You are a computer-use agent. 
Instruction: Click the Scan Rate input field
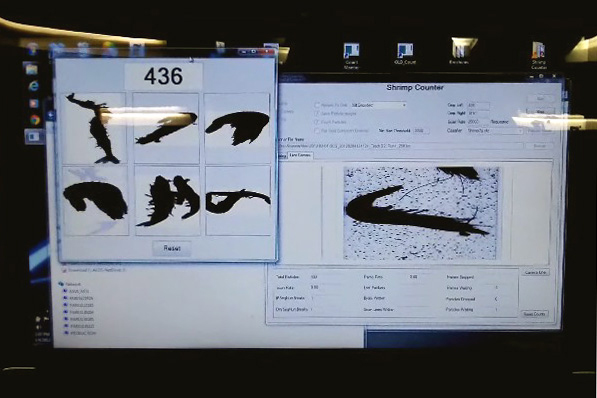pos(478,122)
